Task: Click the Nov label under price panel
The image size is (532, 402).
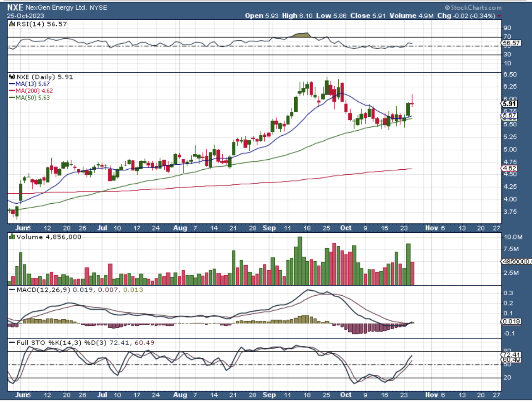Action: pyautogui.click(x=431, y=228)
